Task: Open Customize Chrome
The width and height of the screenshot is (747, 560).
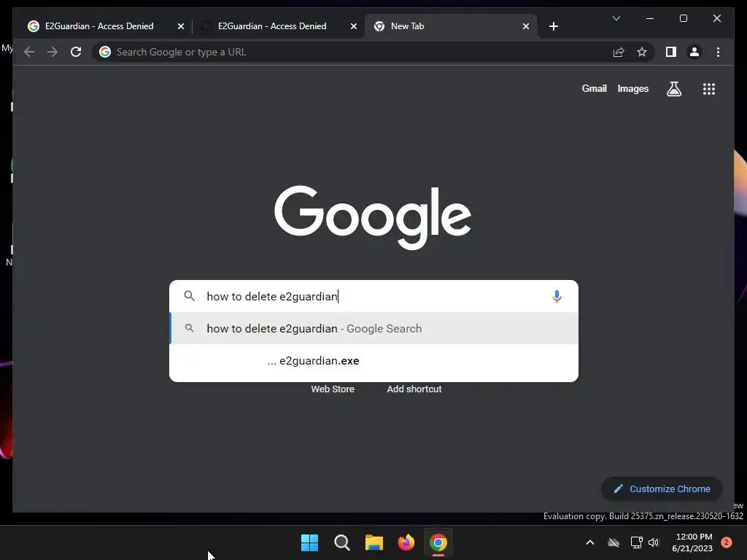Action: [x=662, y=489]
